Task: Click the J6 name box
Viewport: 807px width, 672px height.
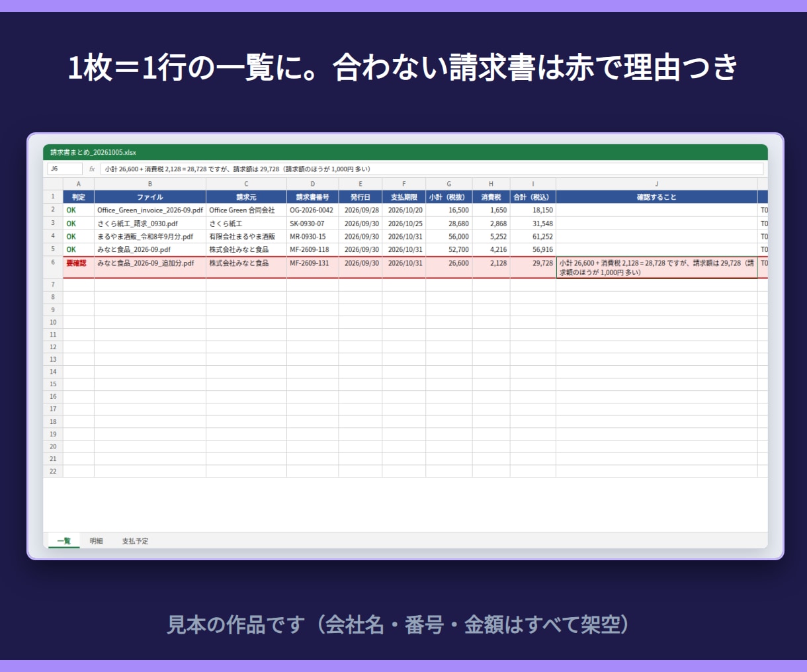Action: [65, 169]
